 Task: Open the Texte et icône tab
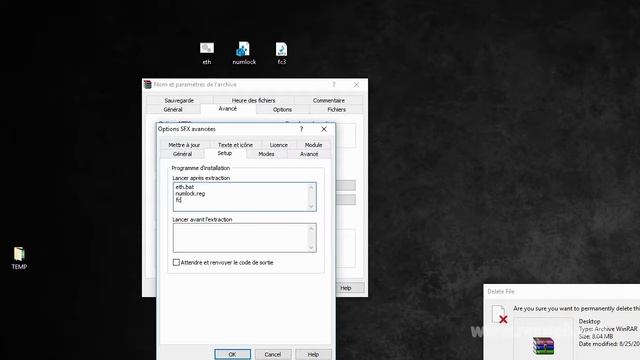tap(235, 145)
